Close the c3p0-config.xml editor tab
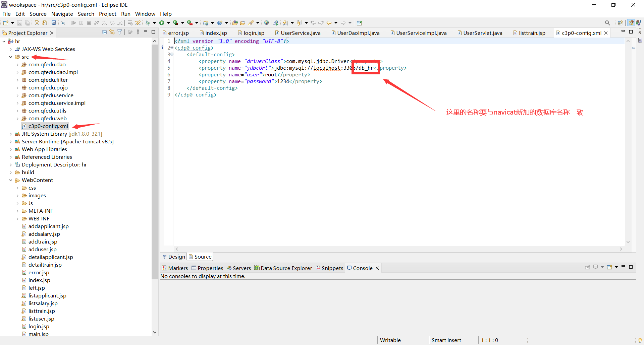The image size is (644, 345). point(606,33)
